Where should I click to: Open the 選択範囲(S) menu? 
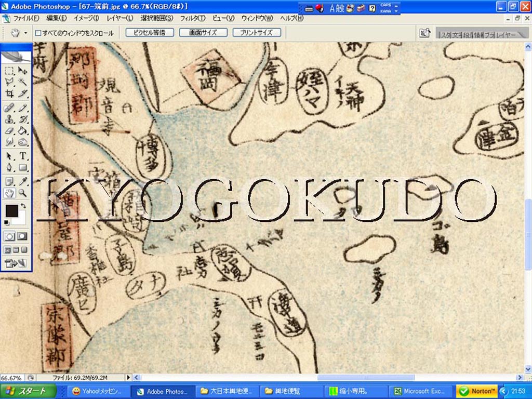(x=157, y=18)
